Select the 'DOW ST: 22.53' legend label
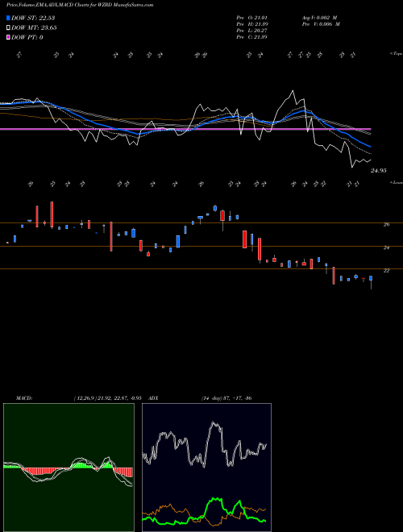The width and height of the screenshot is (403, 532). click(33, 18)
